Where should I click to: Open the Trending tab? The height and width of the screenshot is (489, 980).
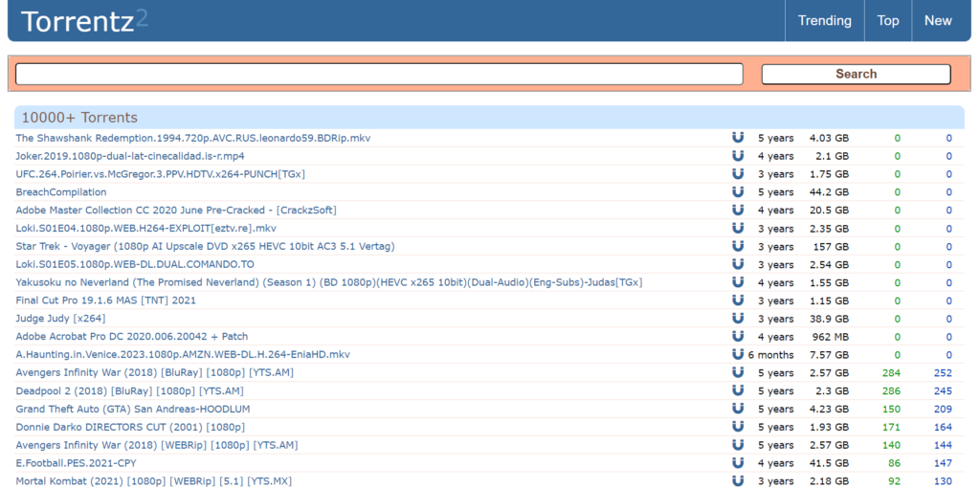[x=824, y=21]
